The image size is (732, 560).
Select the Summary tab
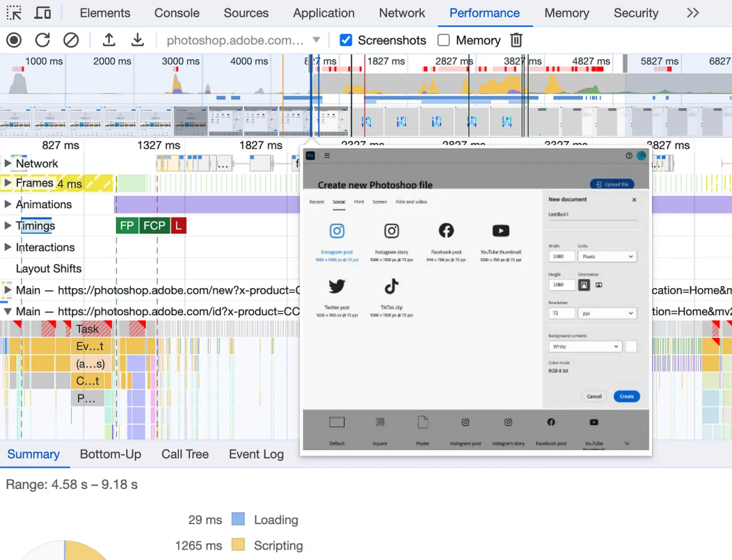pos(34,454)
